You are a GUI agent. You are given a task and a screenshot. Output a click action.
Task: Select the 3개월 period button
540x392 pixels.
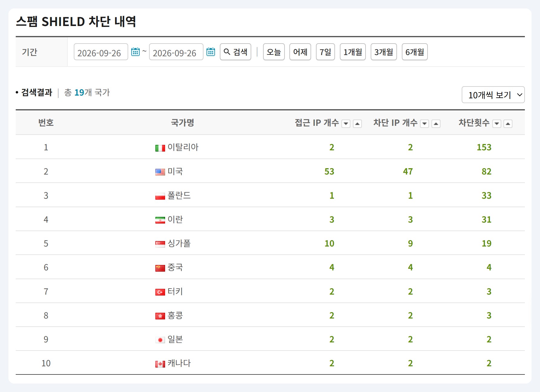pos(384,52)
